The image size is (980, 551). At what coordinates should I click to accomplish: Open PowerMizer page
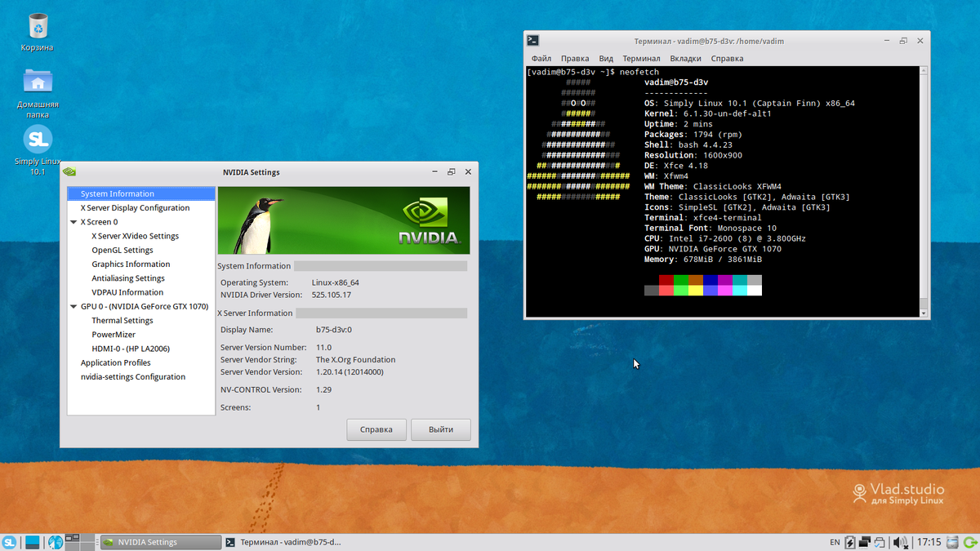point(114,335)
